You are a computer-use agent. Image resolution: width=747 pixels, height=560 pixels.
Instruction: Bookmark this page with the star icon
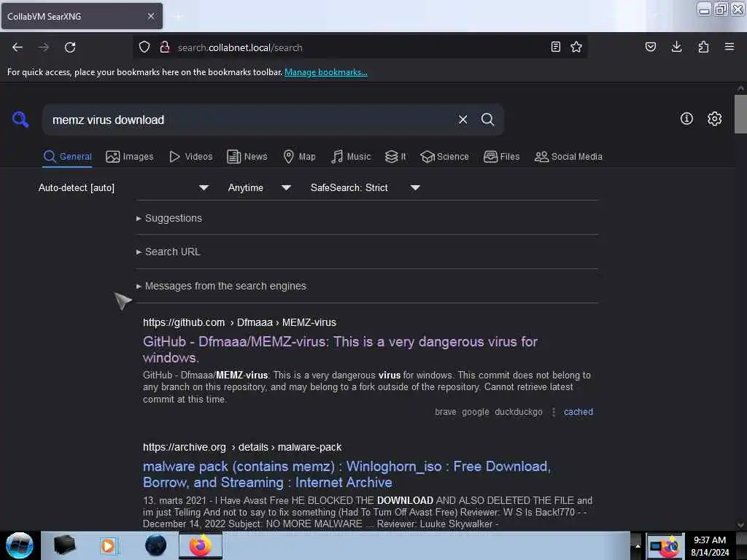tap(576, 47)
